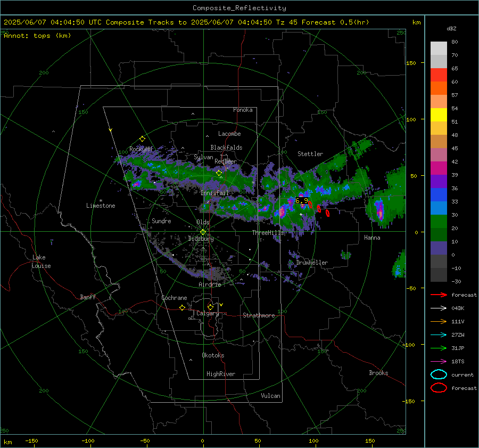479x448 pixels.
Task: Click the Calgary city label
Action: (x=208, y=313)
